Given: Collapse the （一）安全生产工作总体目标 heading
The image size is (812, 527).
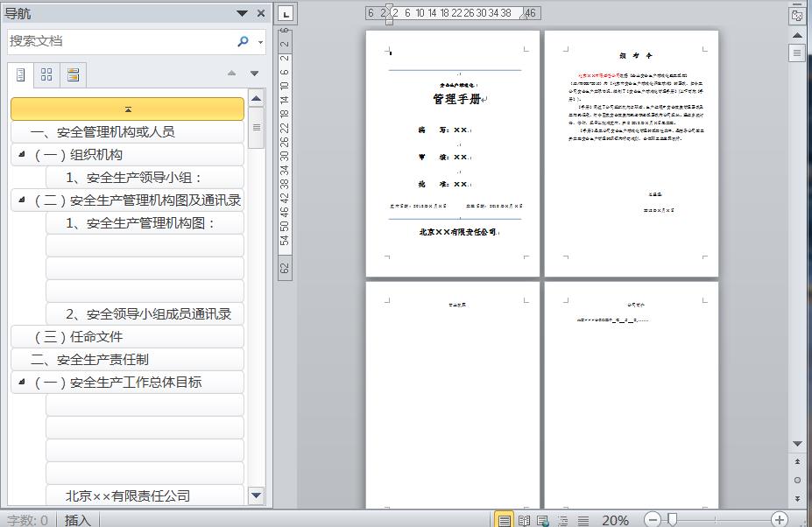Looking at the screenshot, I should click(21, 383).
